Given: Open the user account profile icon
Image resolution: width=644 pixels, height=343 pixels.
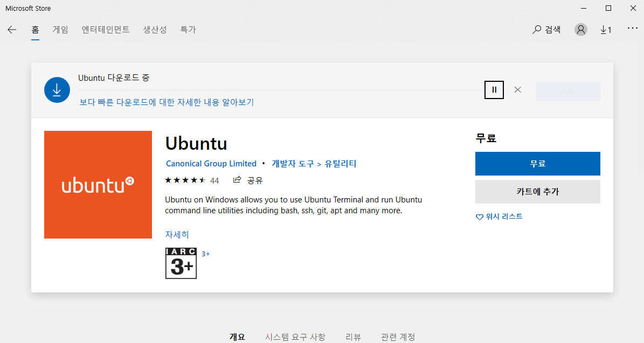Looking at the screenshot, I should pos(581,30).
